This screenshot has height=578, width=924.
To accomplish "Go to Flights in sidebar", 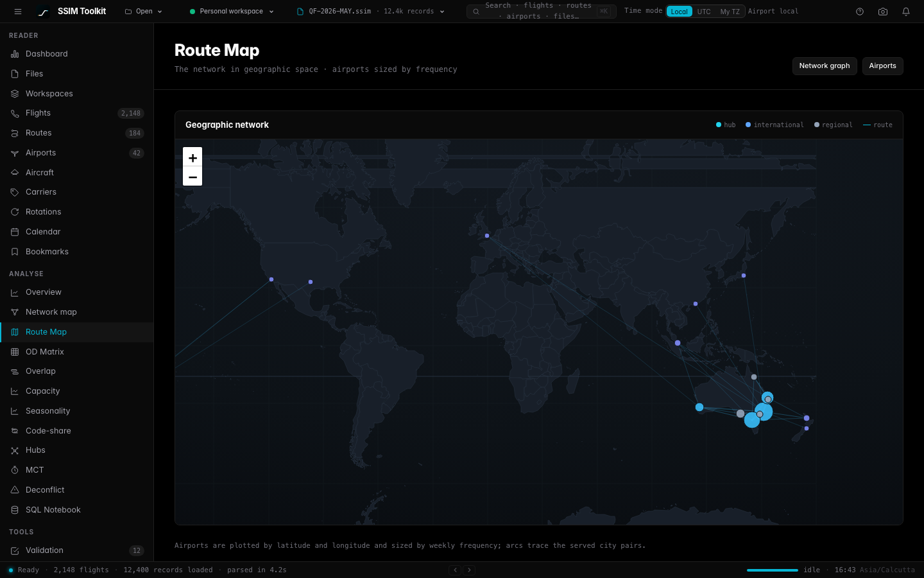I will tap(77, 113).
